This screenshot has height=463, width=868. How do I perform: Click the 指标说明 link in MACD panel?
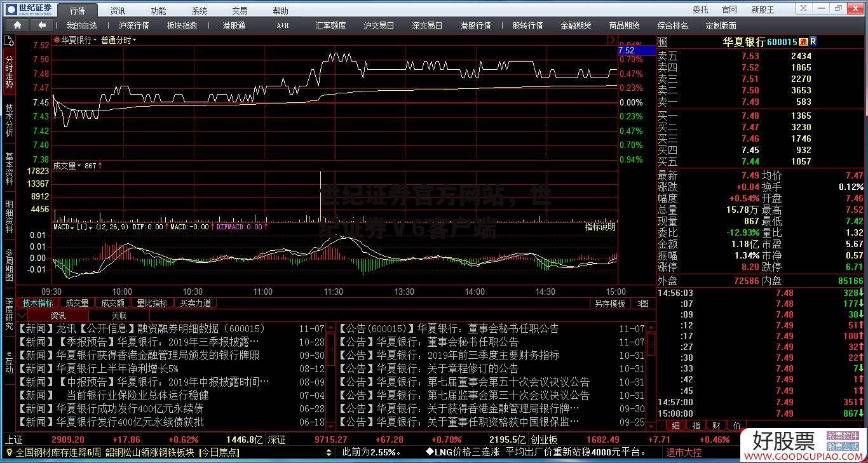tap(600, 227)
